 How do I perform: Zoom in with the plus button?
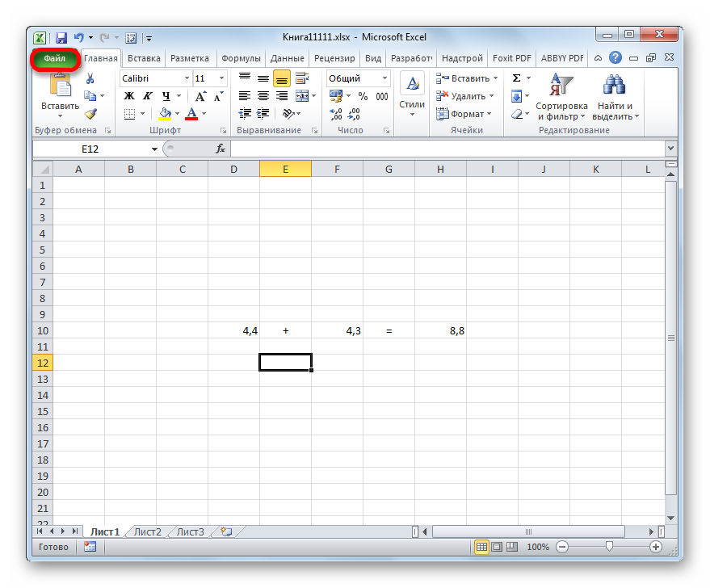(656, 548)
